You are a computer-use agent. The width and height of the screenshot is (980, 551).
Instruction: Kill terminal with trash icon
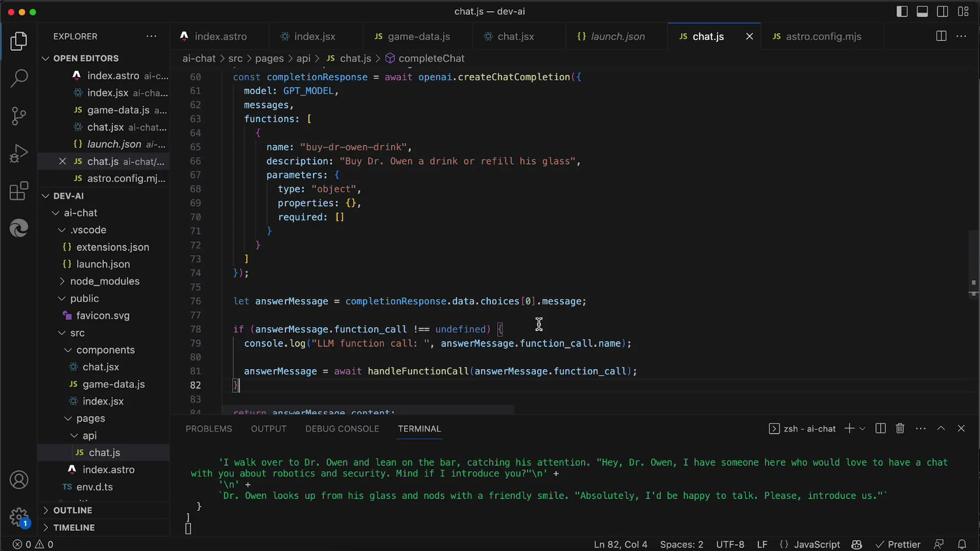click(x=900, y=428)
